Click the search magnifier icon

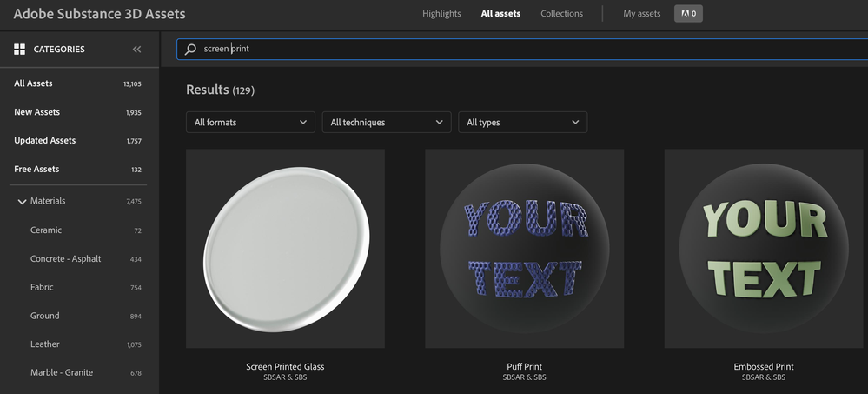pyautogui.click(x=191, y=50)
